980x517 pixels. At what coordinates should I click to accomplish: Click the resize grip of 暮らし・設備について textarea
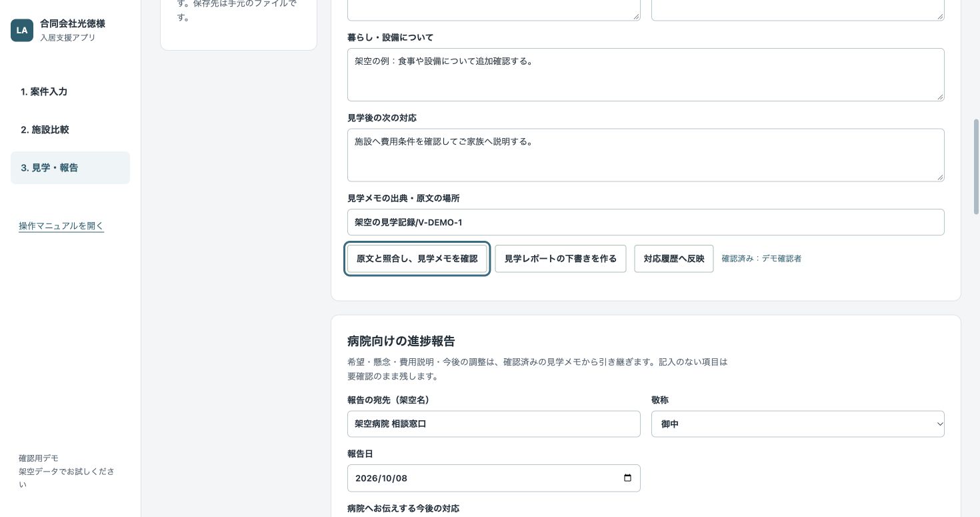pyautogui.click(x=940, y=97)
